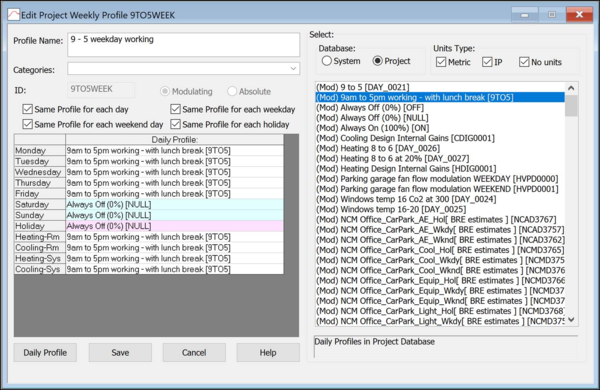This screenshot has height=390, width=600.
Task: Select the System database radio button
Action: click(326, 61)
